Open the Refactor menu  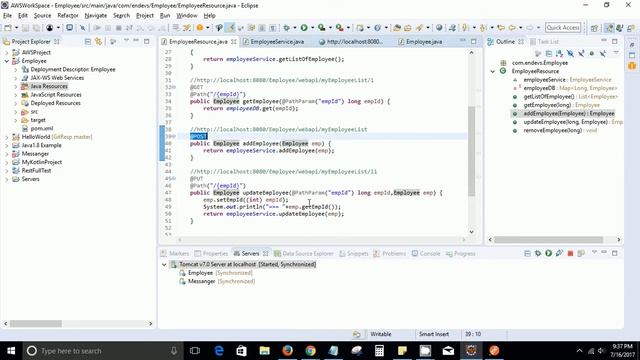tap(68, 16)
